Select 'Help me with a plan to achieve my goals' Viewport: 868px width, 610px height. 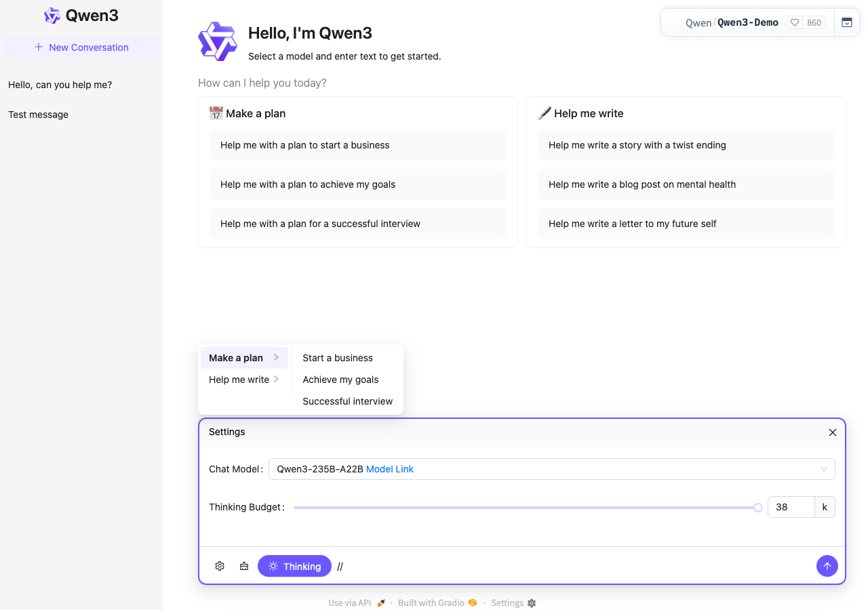pyautogui.click(x=358, y=184)
